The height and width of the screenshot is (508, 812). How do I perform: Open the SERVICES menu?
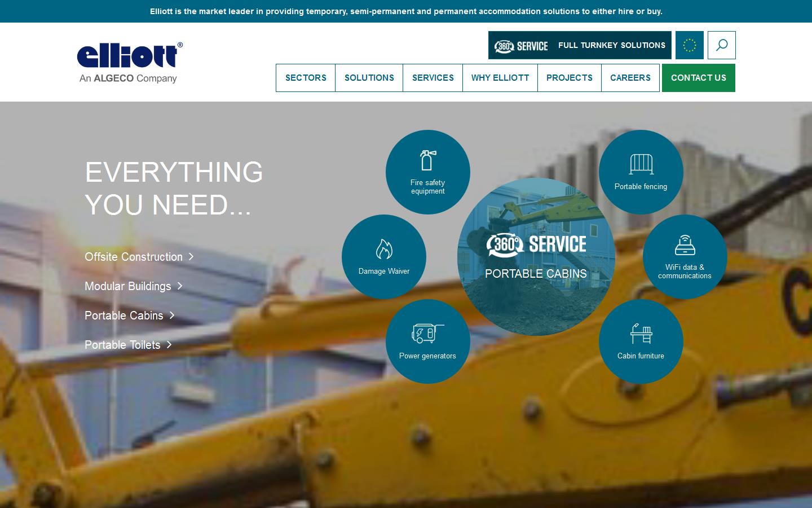click(x=433, y=78)
